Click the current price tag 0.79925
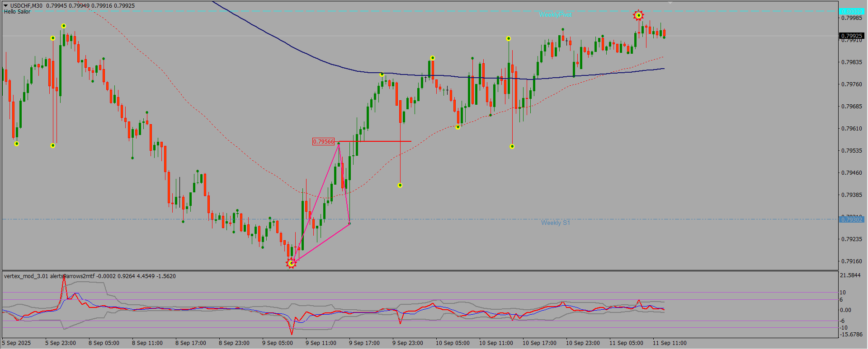 point(851,36)
